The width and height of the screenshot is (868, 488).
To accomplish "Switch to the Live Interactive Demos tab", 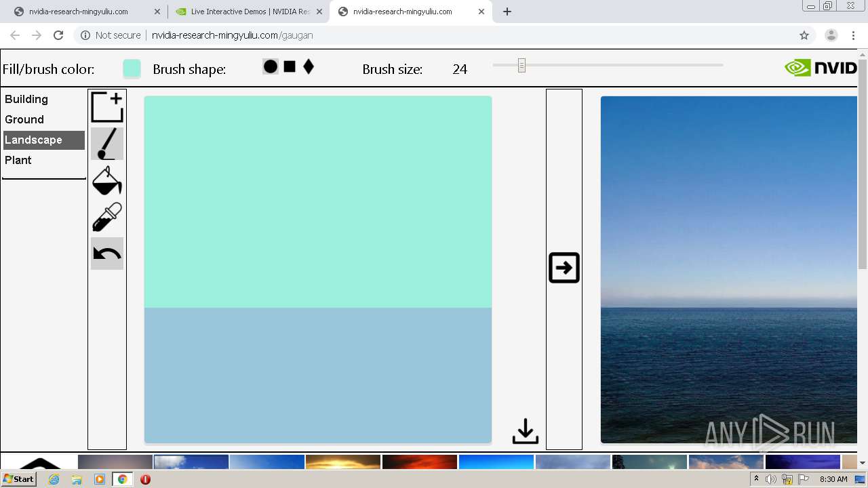I will pos(249,12).
